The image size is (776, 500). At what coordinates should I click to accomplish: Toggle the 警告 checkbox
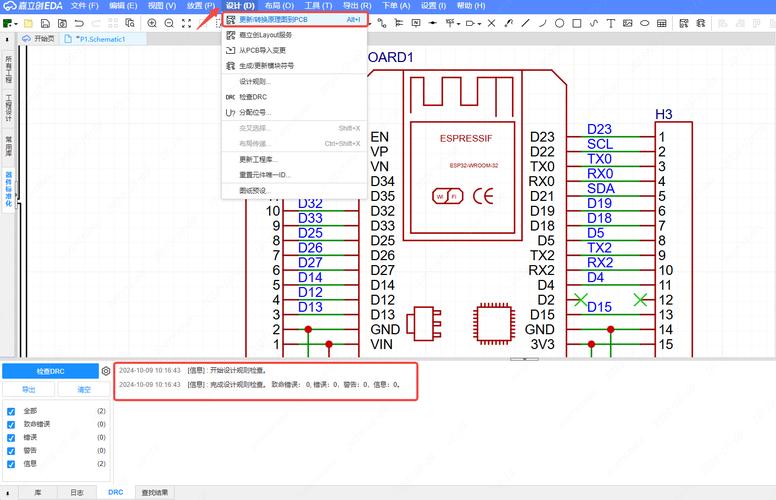point(11,451)
